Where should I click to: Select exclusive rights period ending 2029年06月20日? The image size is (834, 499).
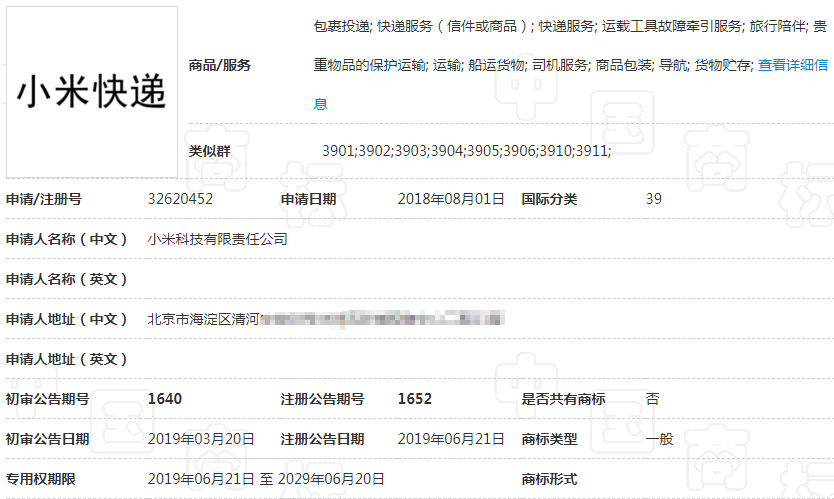coord(331,479)
